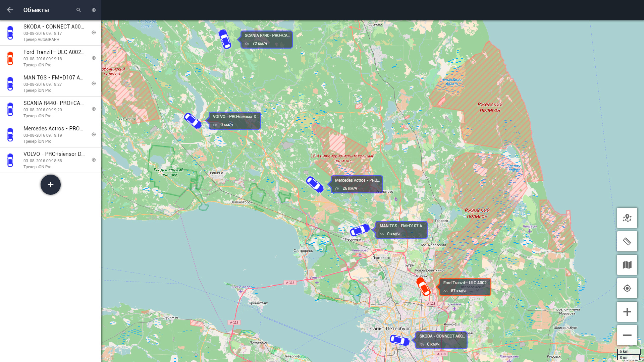644x362 pixels.
Task: Click the locate-all target icon in header
Action: 94,10
